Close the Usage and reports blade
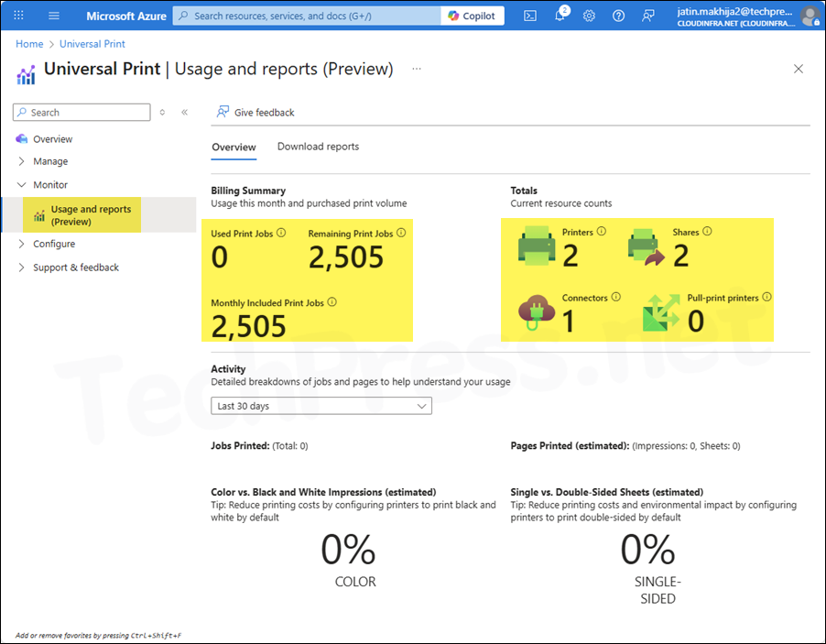Viewport: 826px width, 644px height. (x=799, y=69)
